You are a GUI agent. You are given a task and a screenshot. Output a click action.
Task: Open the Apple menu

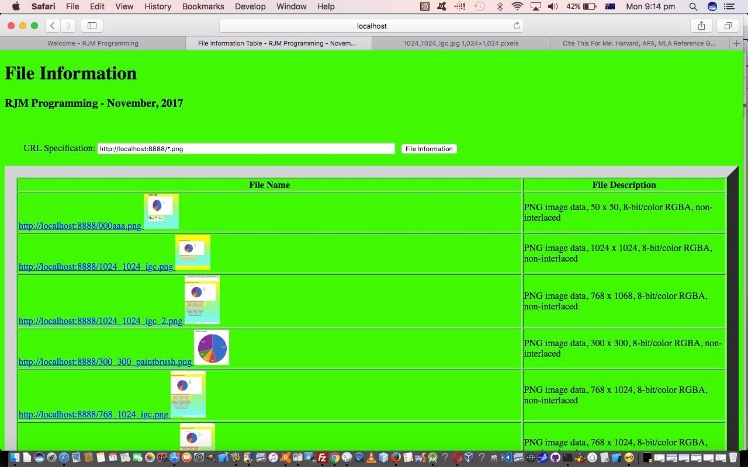pos(15,6)
